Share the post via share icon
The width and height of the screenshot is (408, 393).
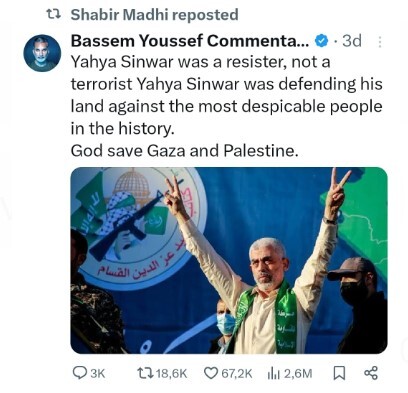371,373
